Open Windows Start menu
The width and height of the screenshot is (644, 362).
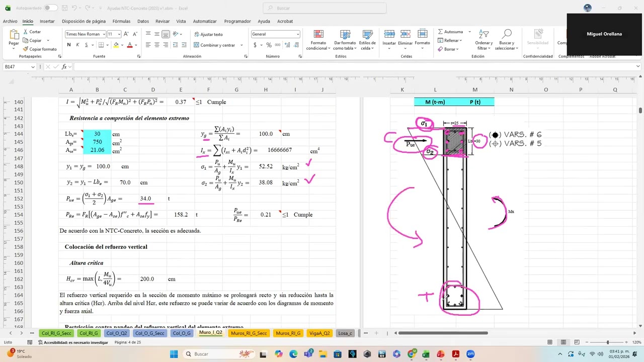pos(174,354)
